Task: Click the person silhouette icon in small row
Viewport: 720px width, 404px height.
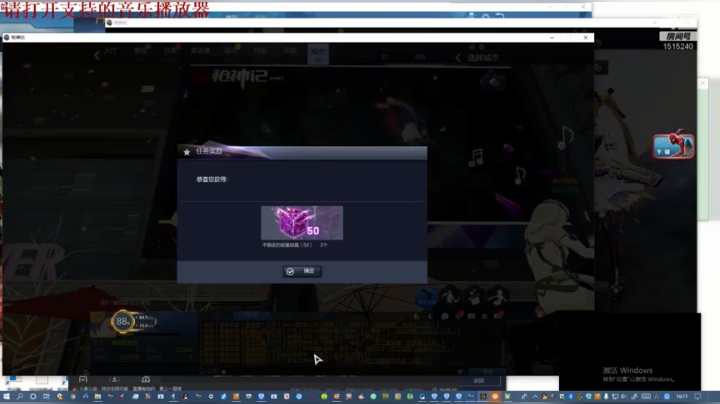Action: tap(484, 316)
